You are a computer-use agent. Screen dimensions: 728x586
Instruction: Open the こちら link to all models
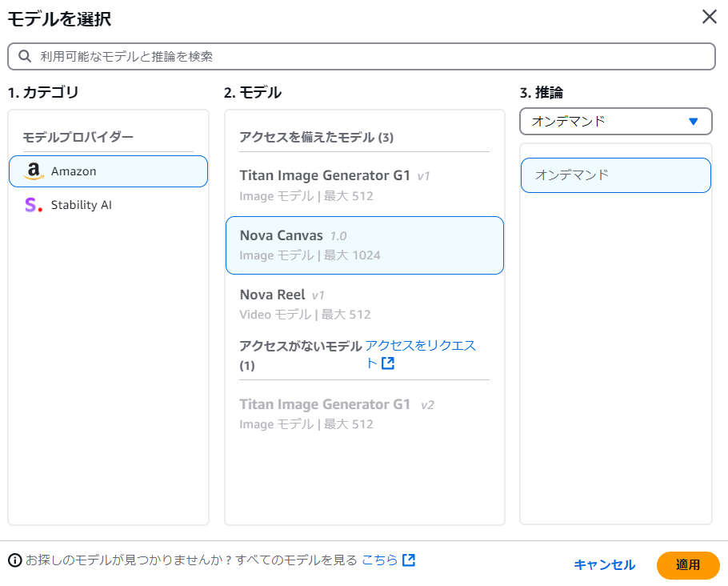[379, 560]
